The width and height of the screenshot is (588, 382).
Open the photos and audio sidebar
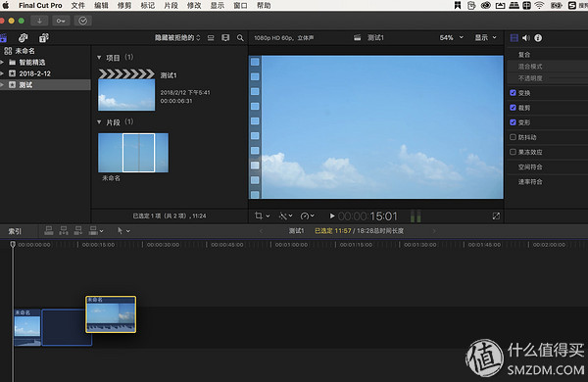[24, 38]
